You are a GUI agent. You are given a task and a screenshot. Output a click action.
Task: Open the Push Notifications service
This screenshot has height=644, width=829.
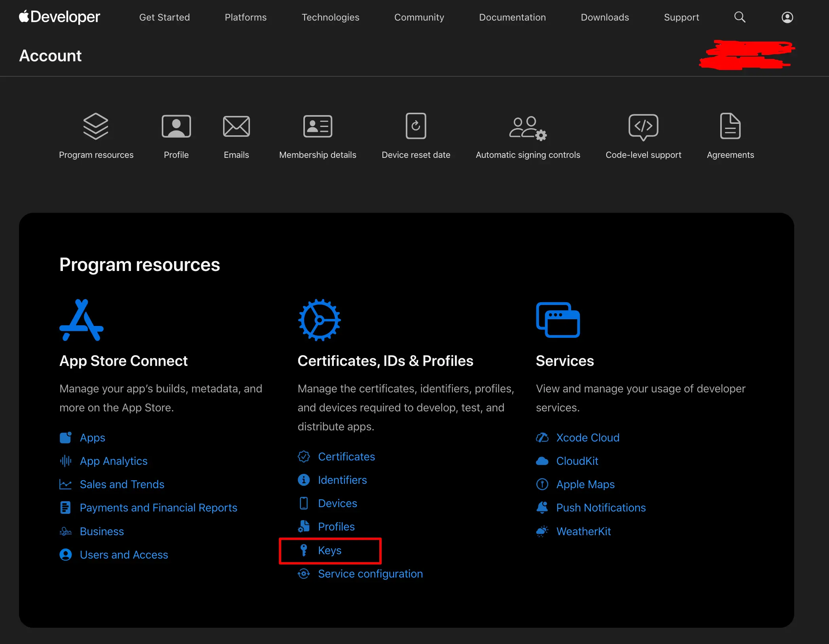[x=601, y=508]
